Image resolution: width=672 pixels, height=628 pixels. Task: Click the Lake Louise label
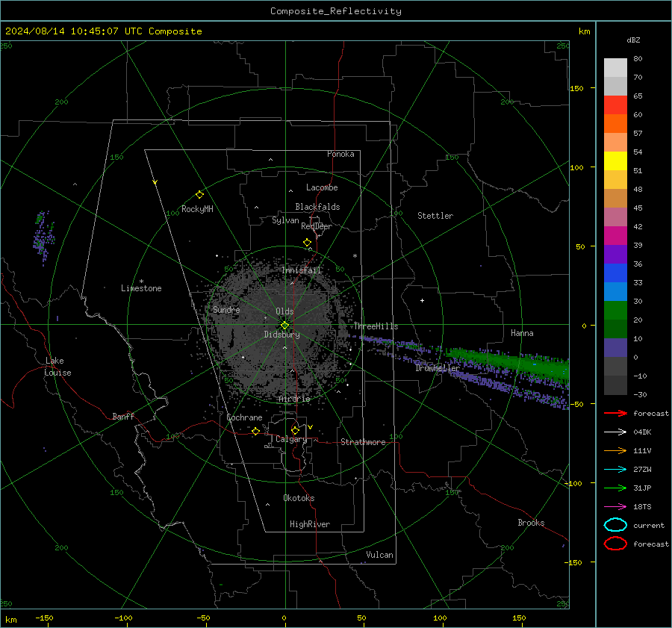[57, 367]
